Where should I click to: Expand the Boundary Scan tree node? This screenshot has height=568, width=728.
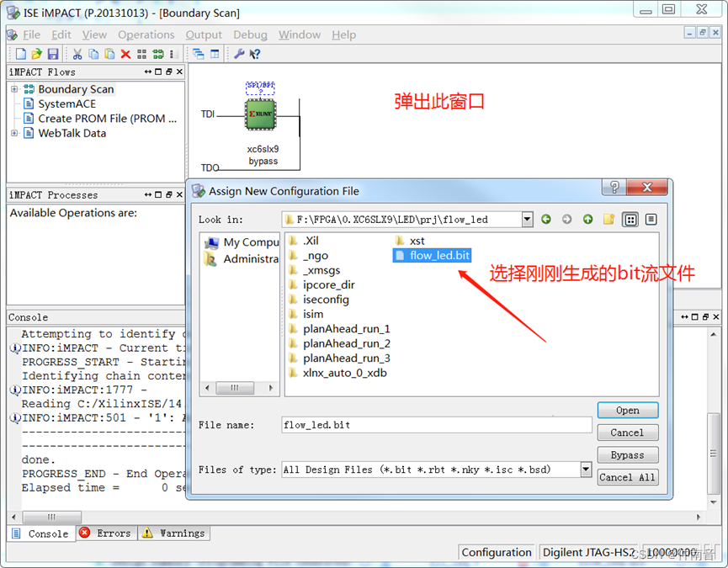click(14, 89)
